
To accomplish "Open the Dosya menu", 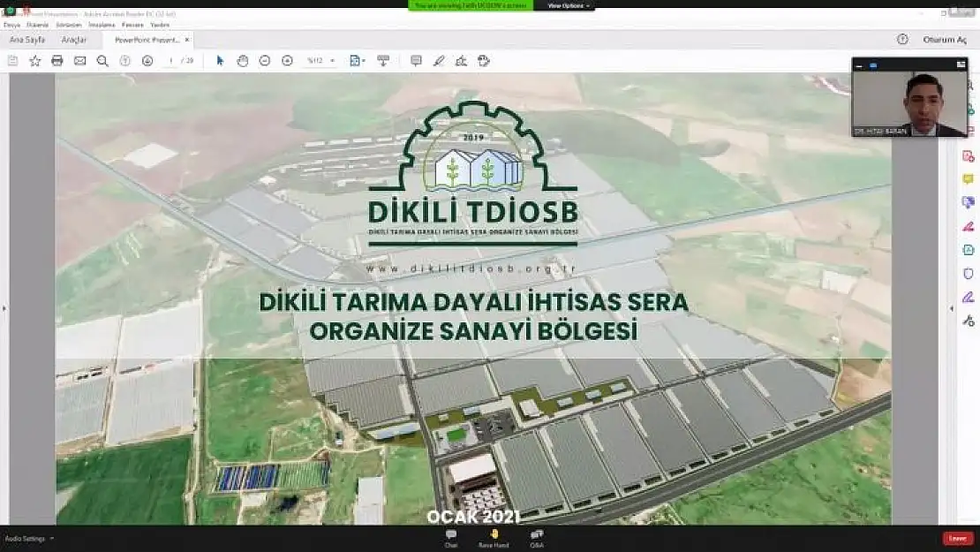I will point(11,25).
